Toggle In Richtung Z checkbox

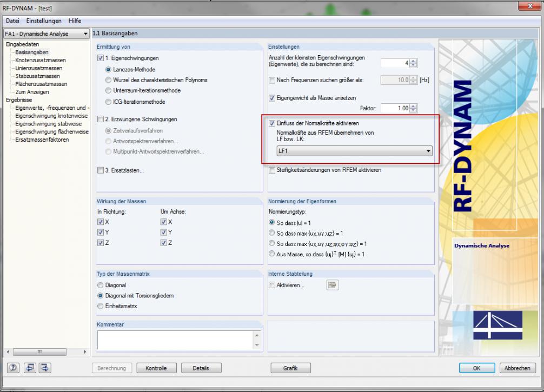[101, 242]
